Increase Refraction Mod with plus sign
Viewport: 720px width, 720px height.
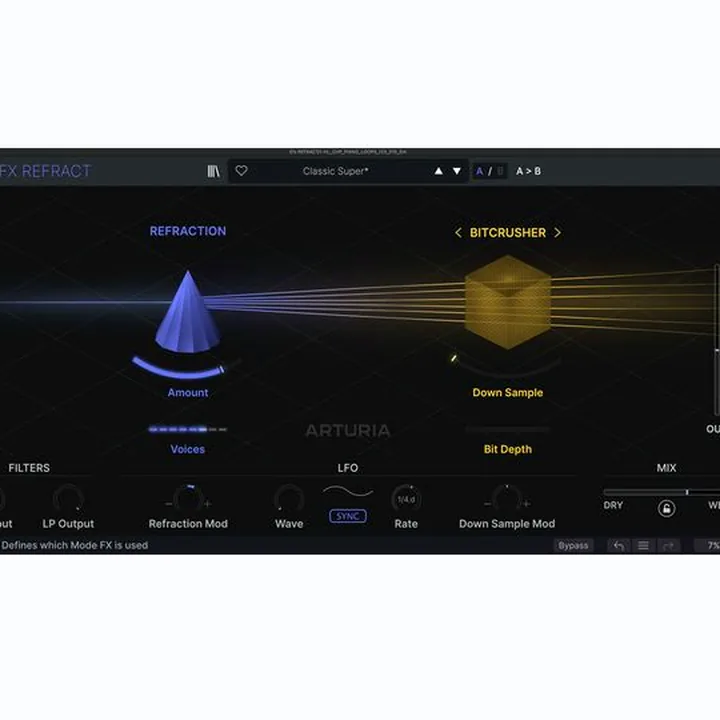(x=208, y=504)
